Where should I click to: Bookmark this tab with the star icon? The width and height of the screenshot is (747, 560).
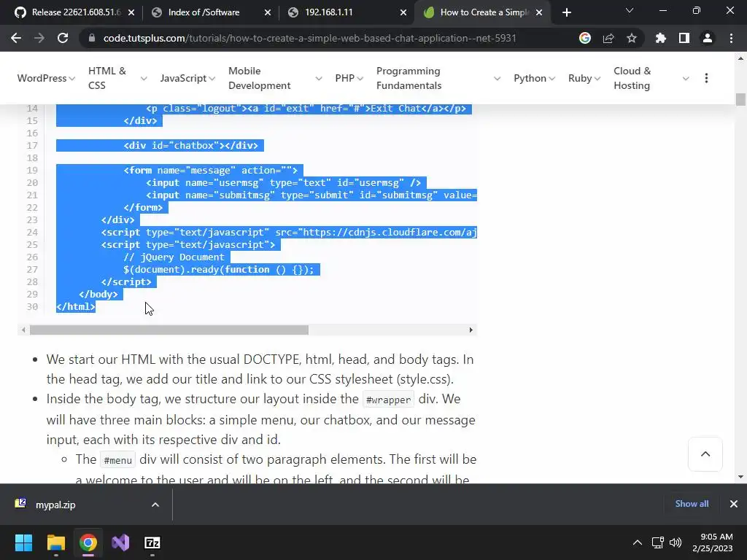[632, 38]
